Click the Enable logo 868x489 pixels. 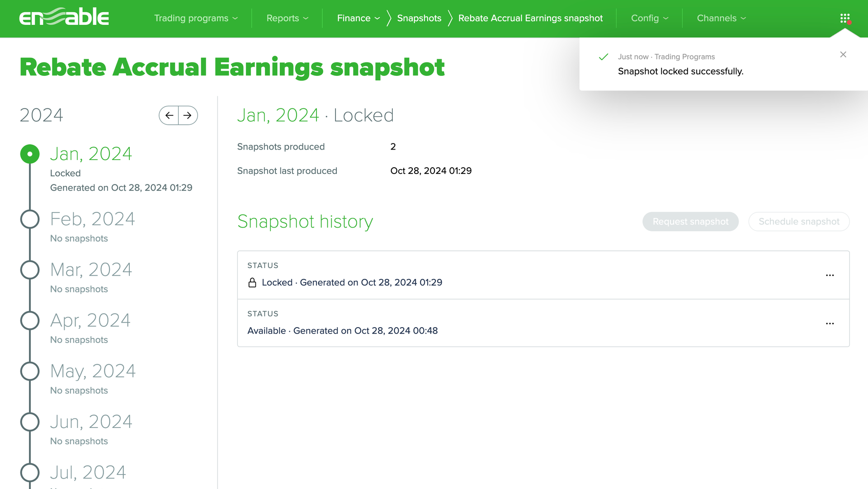[x=64, y=17]
